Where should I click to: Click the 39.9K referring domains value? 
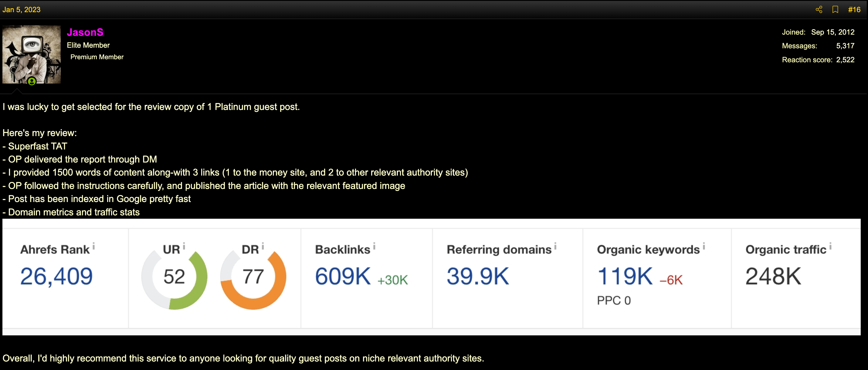478,276
